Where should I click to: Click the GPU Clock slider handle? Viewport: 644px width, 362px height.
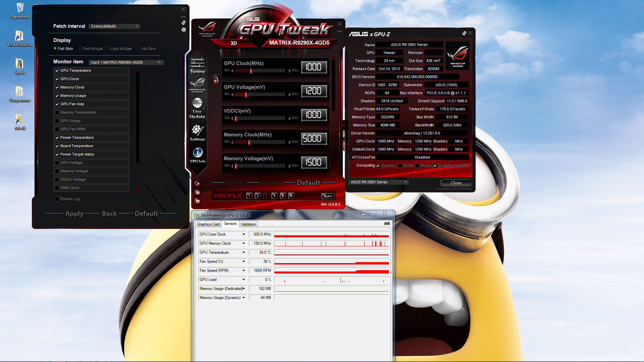click(x=251, y=71)
